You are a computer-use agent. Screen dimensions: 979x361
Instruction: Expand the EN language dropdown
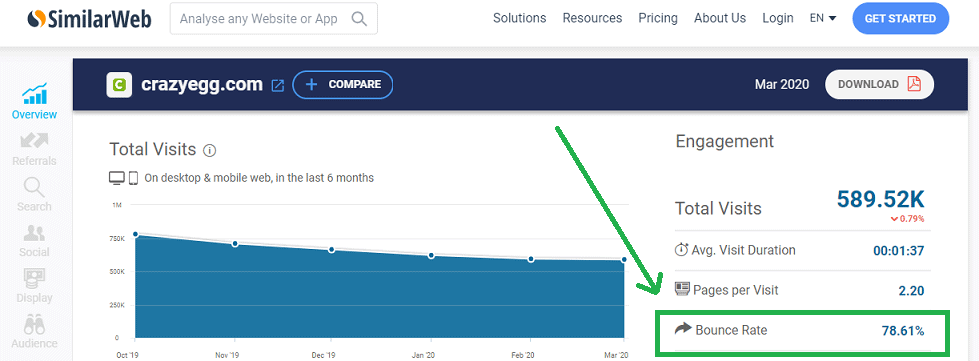(x=823, y=18)
